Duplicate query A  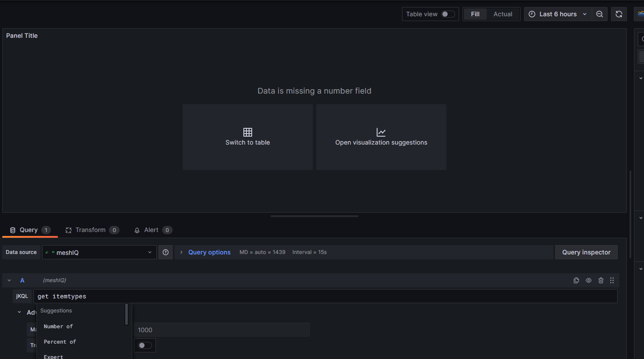tap(576, 280)
